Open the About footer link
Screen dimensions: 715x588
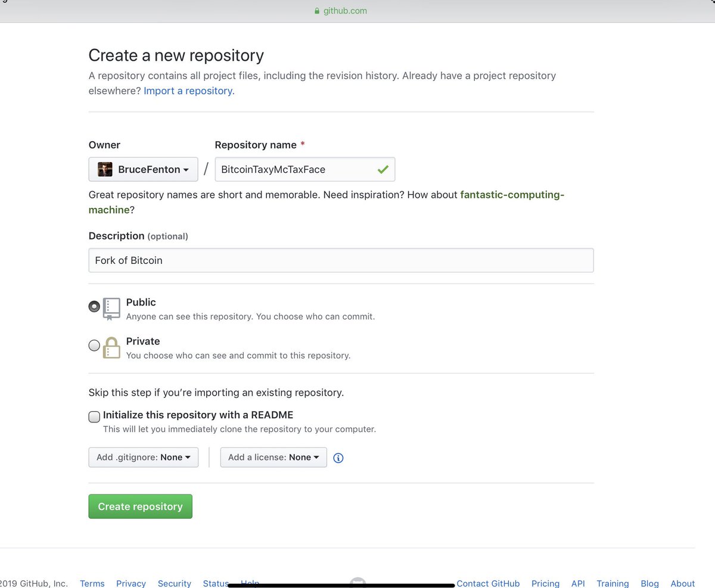click(683, 583)
